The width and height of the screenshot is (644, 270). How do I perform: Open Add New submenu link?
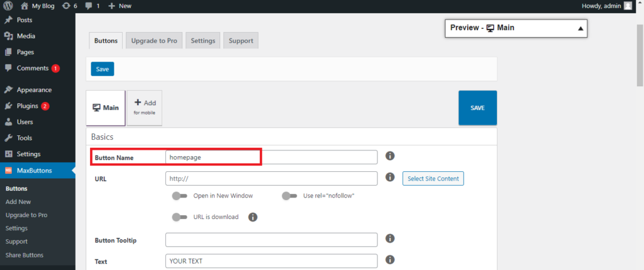click(18, 202)
